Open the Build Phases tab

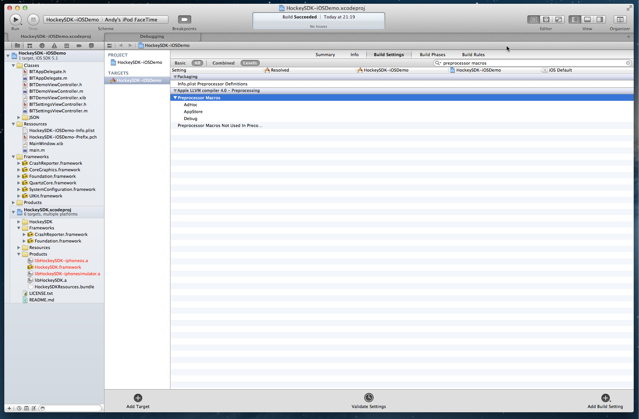coord(432,55)
